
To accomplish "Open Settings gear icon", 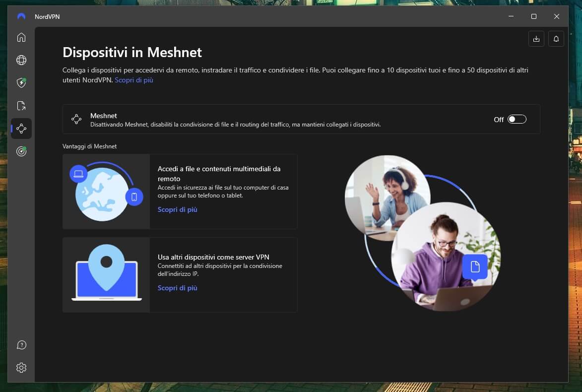I will 21,368.
